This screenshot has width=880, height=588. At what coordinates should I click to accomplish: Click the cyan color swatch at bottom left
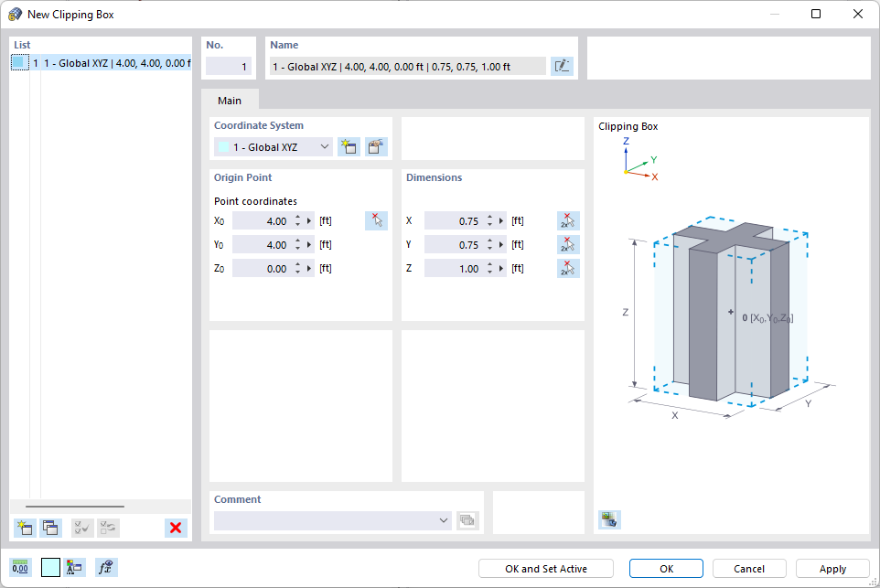(x=50, y=568)
